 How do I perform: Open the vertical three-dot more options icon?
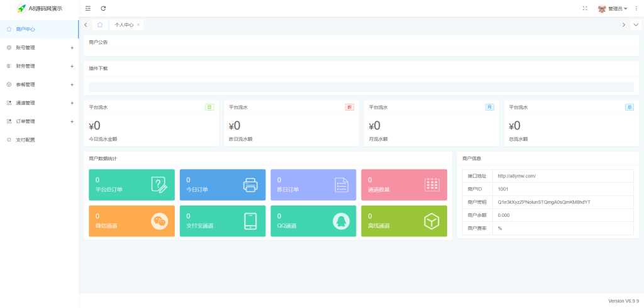[636, 8]
